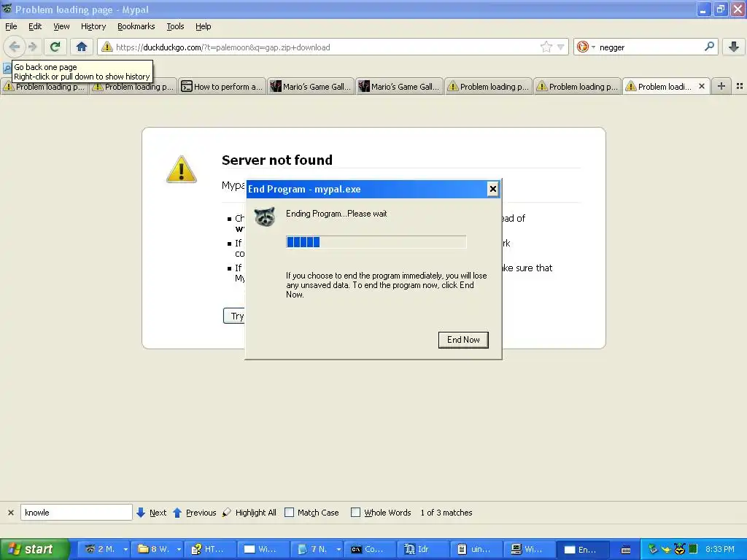Find the next match with Next
The width and height of the screenshot is (747, 560).
[x=152, y=513]
